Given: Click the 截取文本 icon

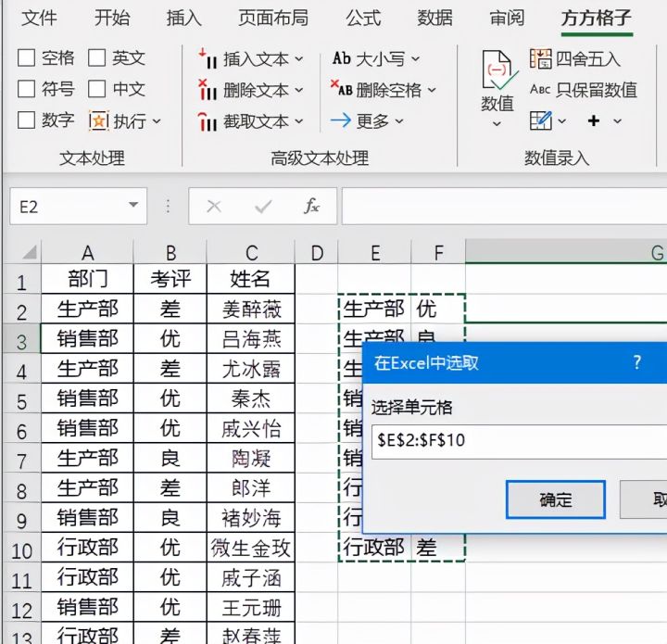Looking at the screenshot, I should click(208, 121).
